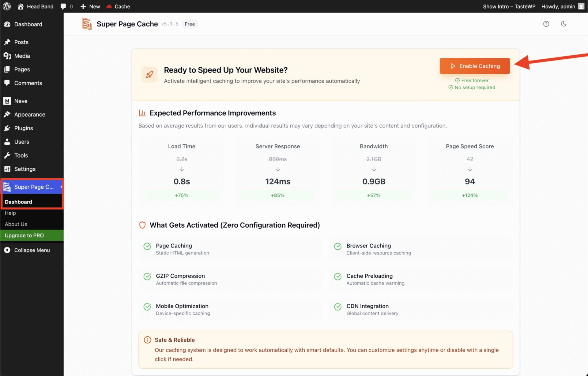
Task: Click the Appearance brush icon in sidebar
Action: 7,114
